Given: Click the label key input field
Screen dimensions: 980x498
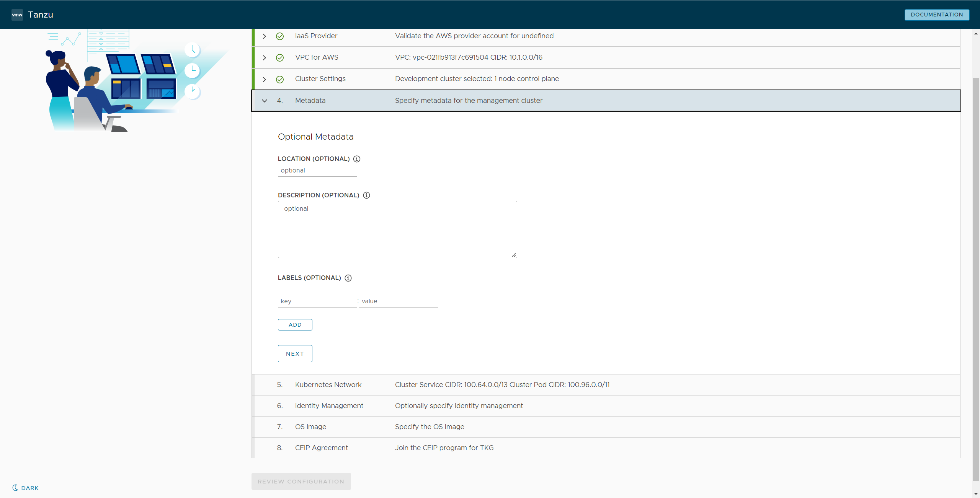Looking at the screenshot, I should click(x=317, y=301).
